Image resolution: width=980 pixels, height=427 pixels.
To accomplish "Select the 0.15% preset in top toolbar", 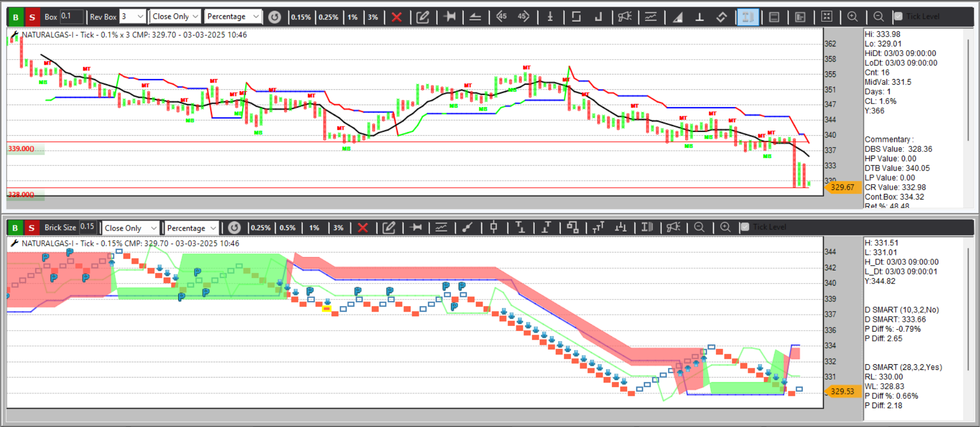I will 301,17.
